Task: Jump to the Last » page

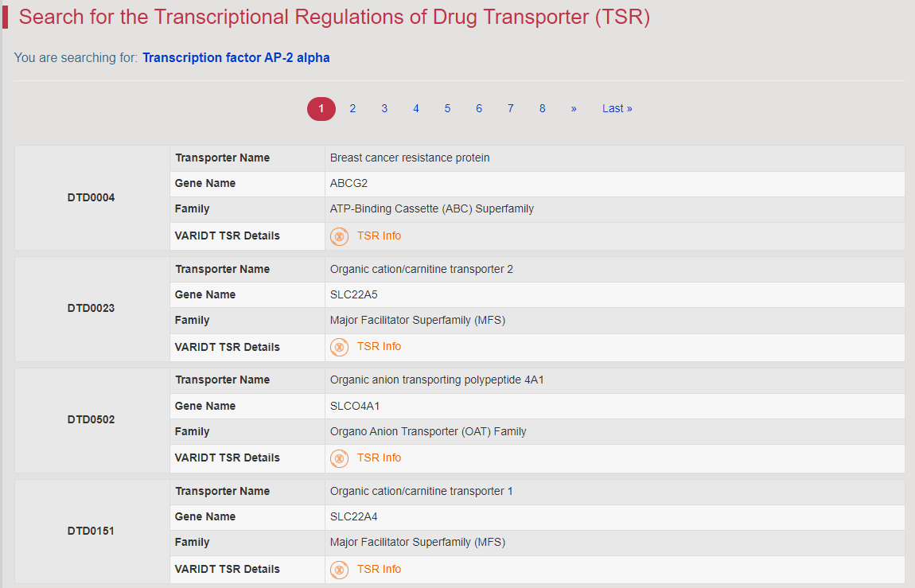Action: (617, 108)
